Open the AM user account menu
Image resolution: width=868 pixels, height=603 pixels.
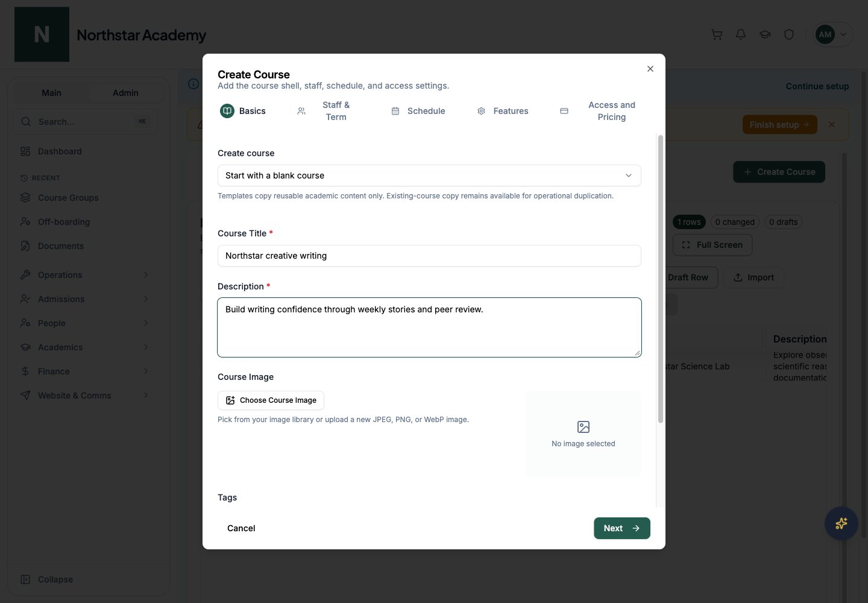[834, 34]
